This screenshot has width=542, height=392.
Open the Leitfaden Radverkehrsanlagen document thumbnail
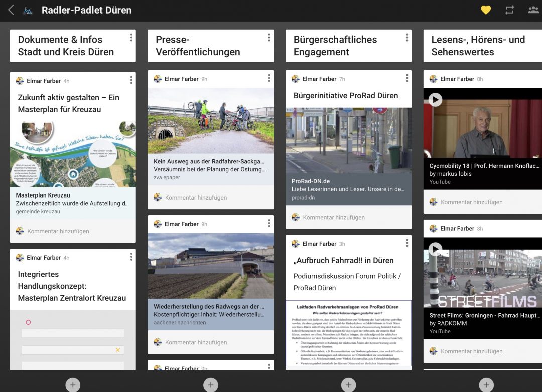tap(348, 334)
